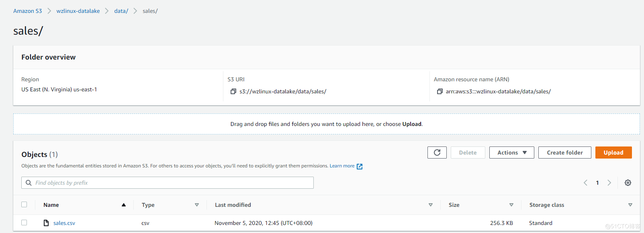Screen dimensions: 644x233
Task: Click the arn:aws:s3:::wzlinux-datalake/data/sales/ text
Action: (498, 91)
